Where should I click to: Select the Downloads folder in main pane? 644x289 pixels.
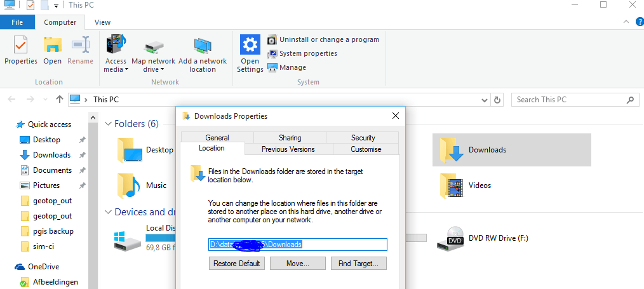pos(512,150)
